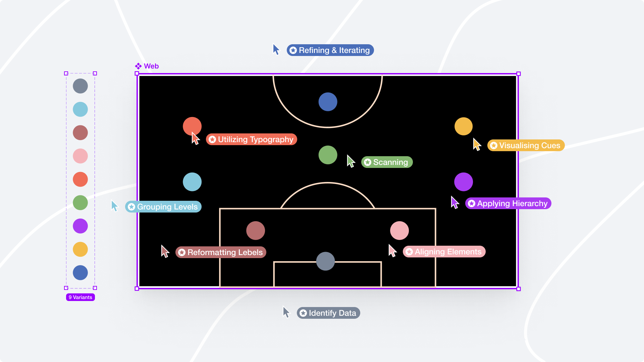Toggle the green color swatch variant
This screenshot has height=362, width=644.
click(80, 203)
